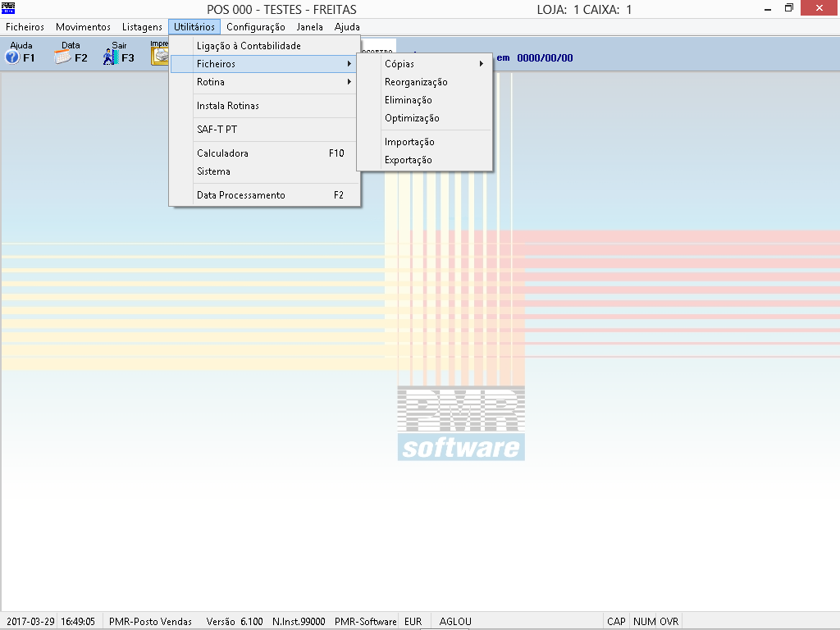Click the Sair F3 exit icon
The width and height of the screenshot is (840, 630).
pyautogui.click(x=112, y=57)
